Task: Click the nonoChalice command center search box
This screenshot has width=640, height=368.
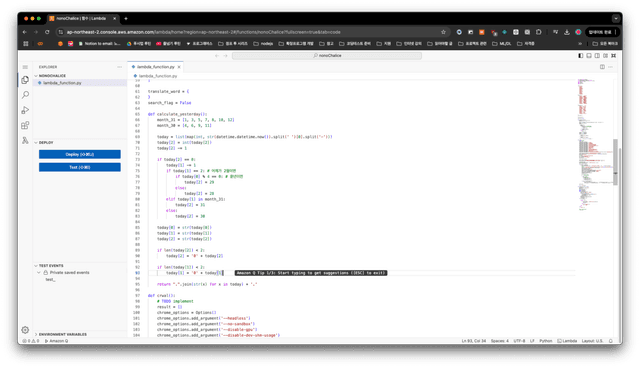Action: [x=327, y=55]
